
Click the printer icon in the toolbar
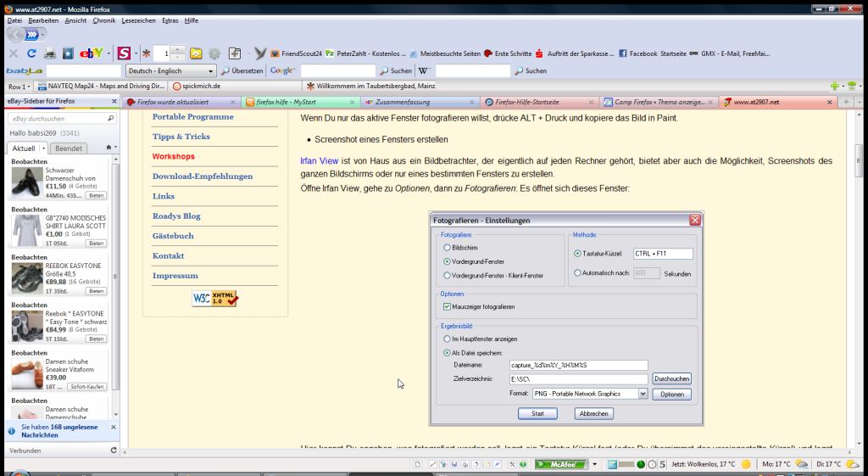pyautogui.click(x=49, y=53)
